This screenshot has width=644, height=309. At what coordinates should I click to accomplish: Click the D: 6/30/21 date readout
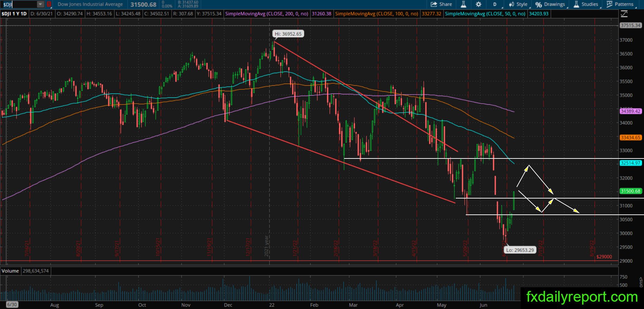tap(42, 14)
